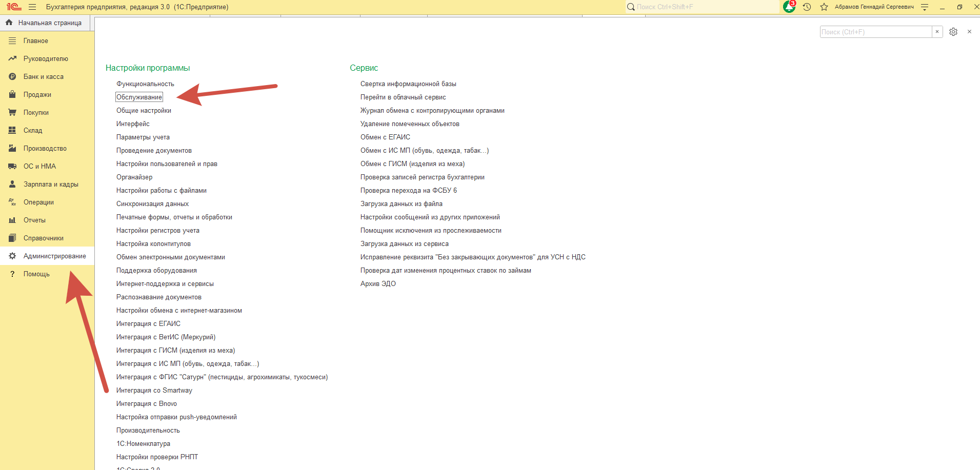Screen dimensions: 980x470
Task: Open the Склад section
Action: [x=33, y=130]
